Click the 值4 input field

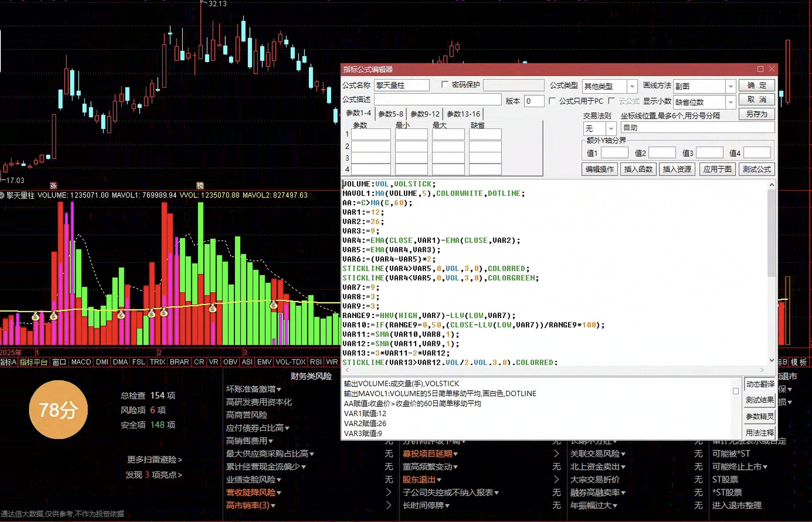pyautogui.click(x=757, y=153)
